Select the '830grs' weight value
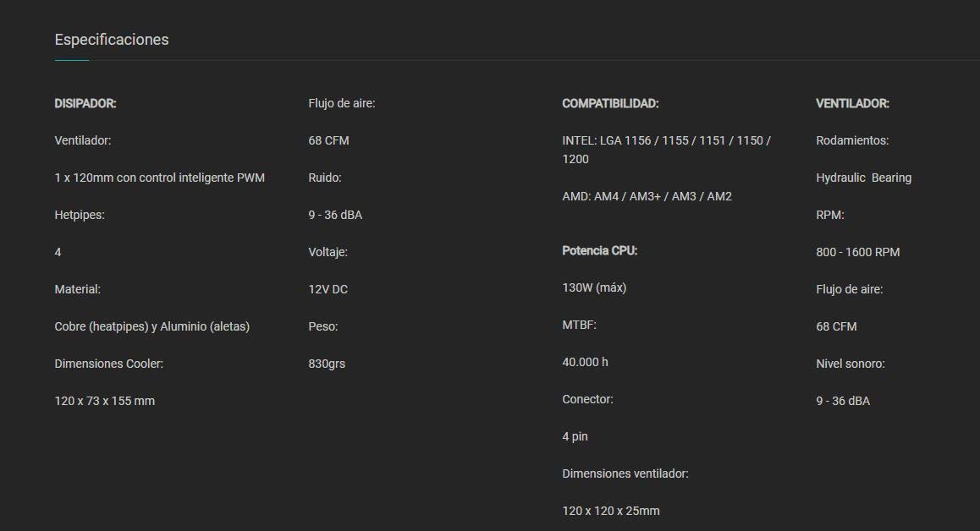The height and width of the screenshot is (531, 980). [327, 364]
